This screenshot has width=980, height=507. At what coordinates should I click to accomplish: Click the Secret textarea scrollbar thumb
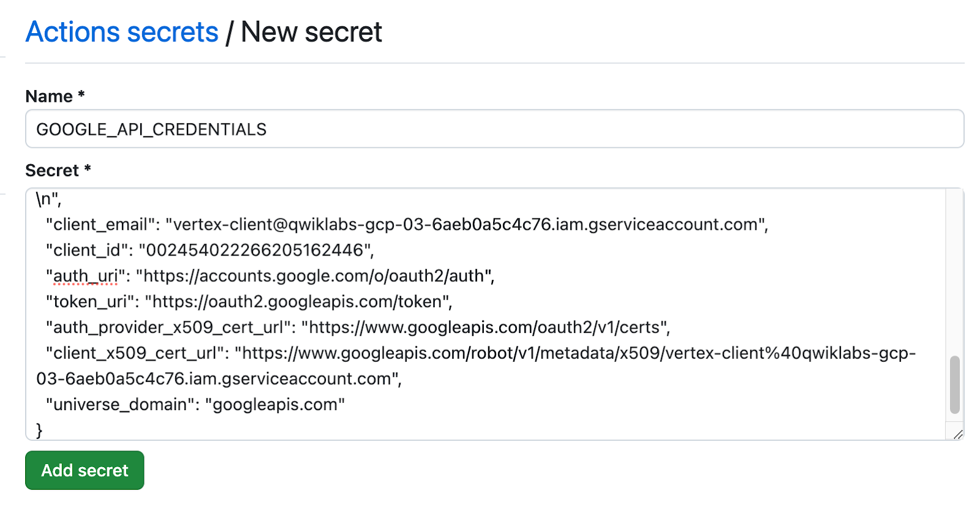(x=954, y=384)
